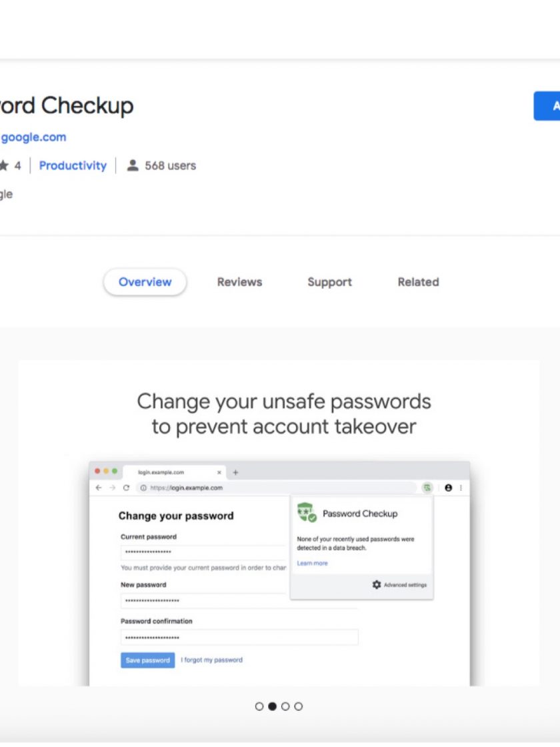Select the third carousel dot

(x=285, y=706)
